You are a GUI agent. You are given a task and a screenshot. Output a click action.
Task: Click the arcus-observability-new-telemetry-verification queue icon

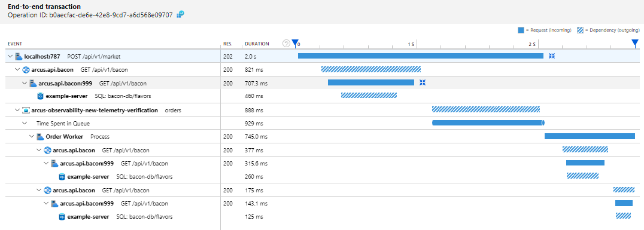[26, 111]
